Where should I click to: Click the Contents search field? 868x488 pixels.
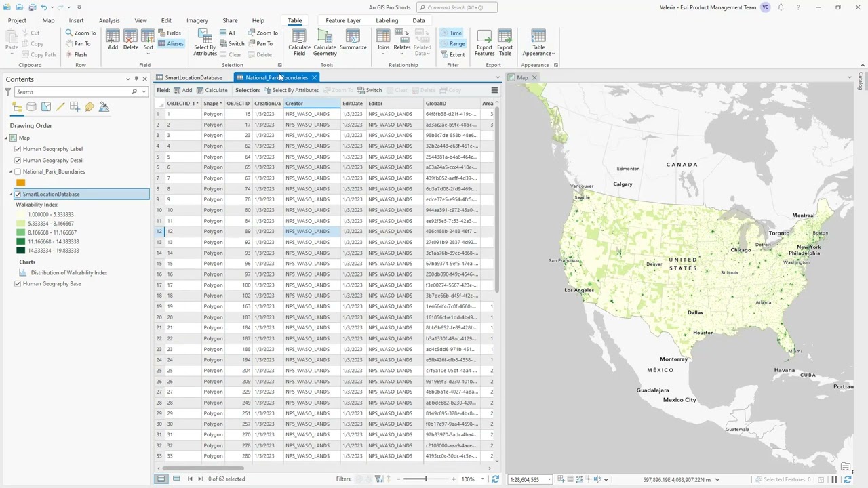[73, 92]
